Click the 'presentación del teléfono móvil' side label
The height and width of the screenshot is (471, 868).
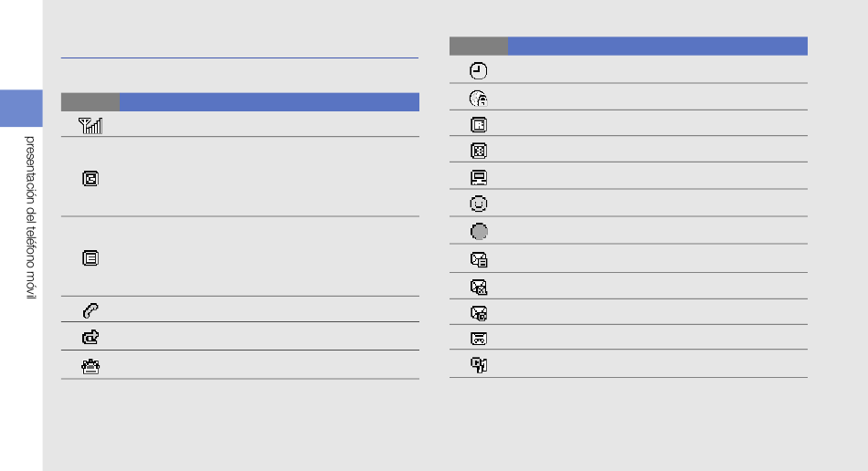point(30,218)
